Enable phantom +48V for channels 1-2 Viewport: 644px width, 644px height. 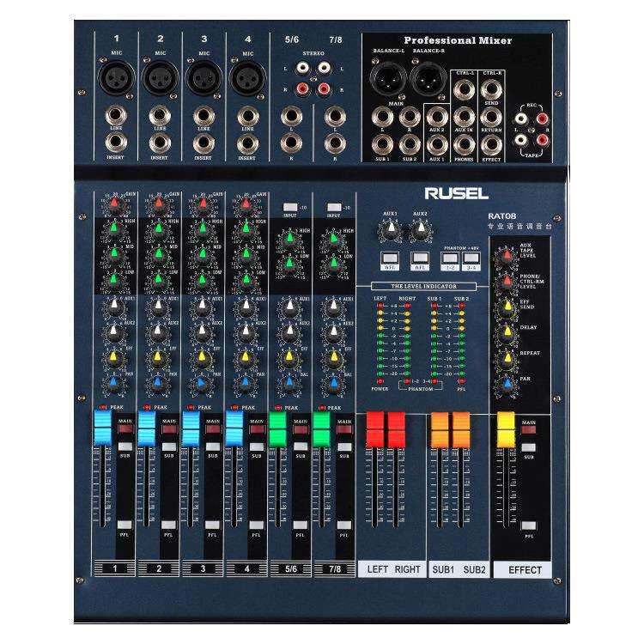point(450,258)
